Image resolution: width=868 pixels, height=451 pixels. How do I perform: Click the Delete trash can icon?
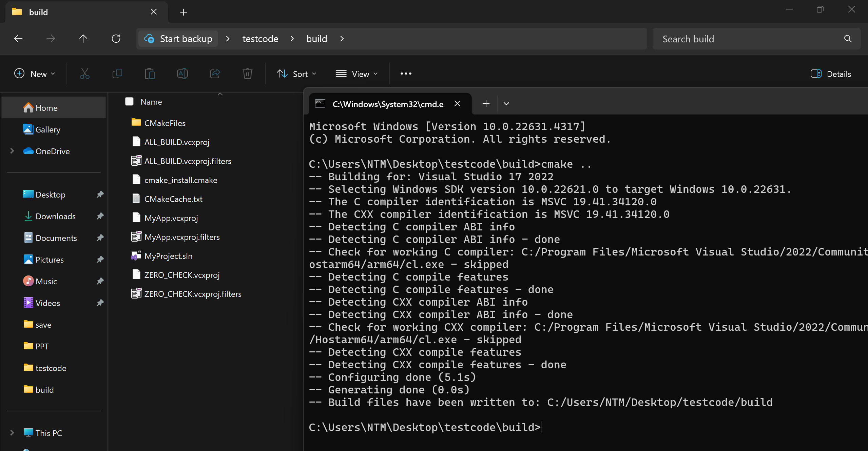pyautogui.click(x=248, y=74)
